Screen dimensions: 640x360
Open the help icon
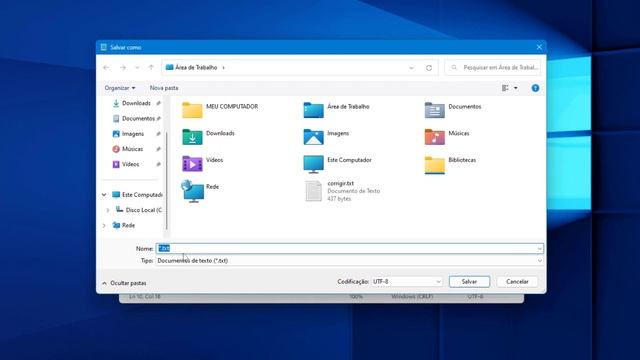(x=535, y=88)
